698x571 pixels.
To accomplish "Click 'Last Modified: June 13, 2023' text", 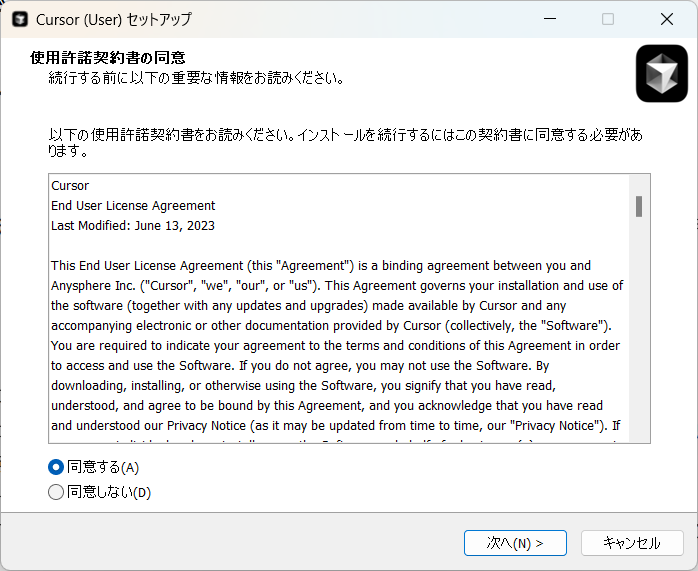I will click(133, 226).
